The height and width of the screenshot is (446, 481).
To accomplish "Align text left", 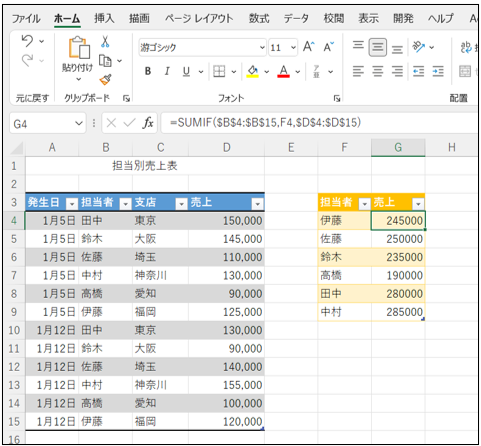I will click(358, 71).
